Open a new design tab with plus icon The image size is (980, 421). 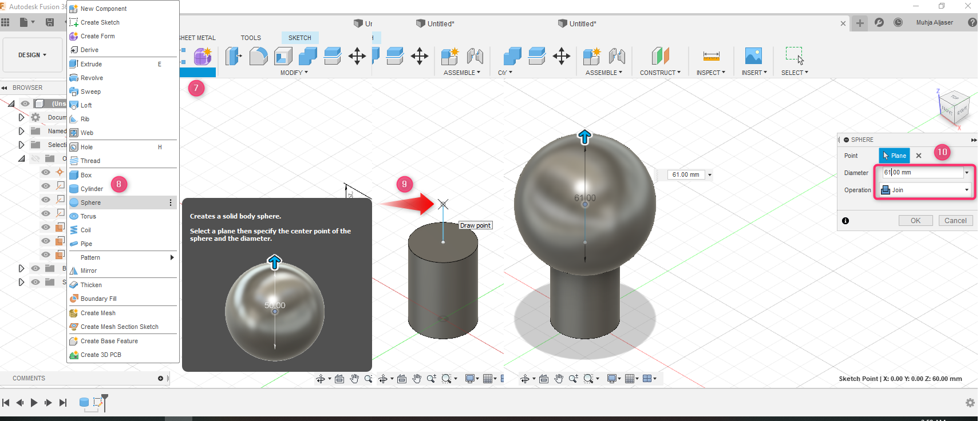click(860, 23)
